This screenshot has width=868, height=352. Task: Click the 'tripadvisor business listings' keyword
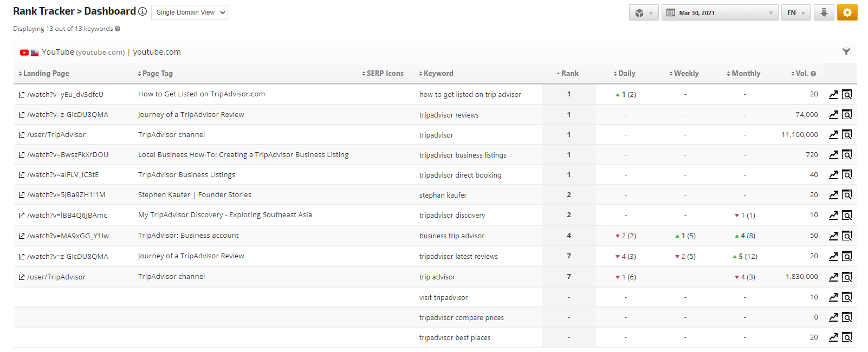click(x=463, y=155)
